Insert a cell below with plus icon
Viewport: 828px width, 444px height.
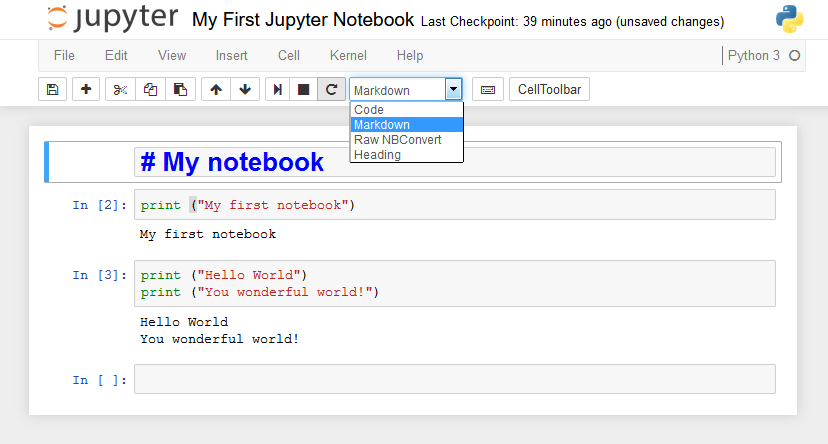(x=86, y=89)
